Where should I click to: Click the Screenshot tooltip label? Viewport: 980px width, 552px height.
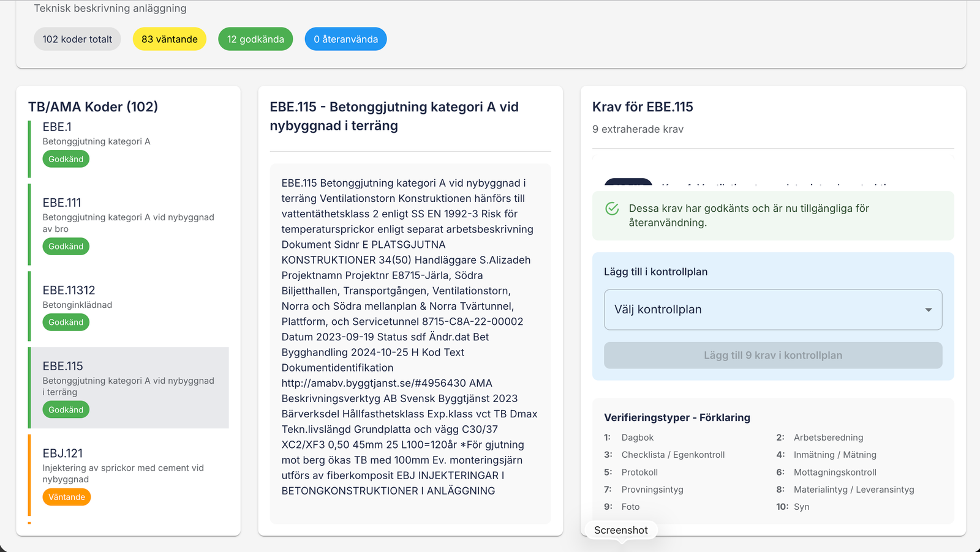click(620, 530)
